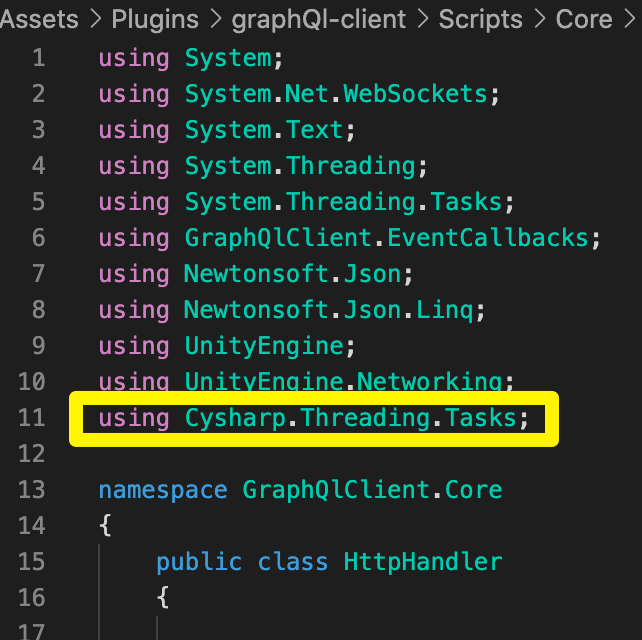Click 'Newtonsoft.Json' on line 7
Image resolution: width=642 pixels, height=640 pixels.
coord(293,274)
